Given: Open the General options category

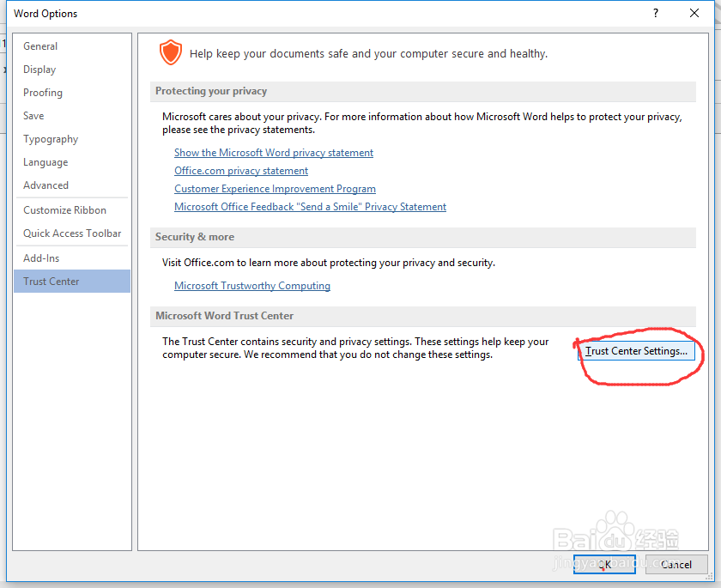Looking at the screenshot, I should [72, 46].
